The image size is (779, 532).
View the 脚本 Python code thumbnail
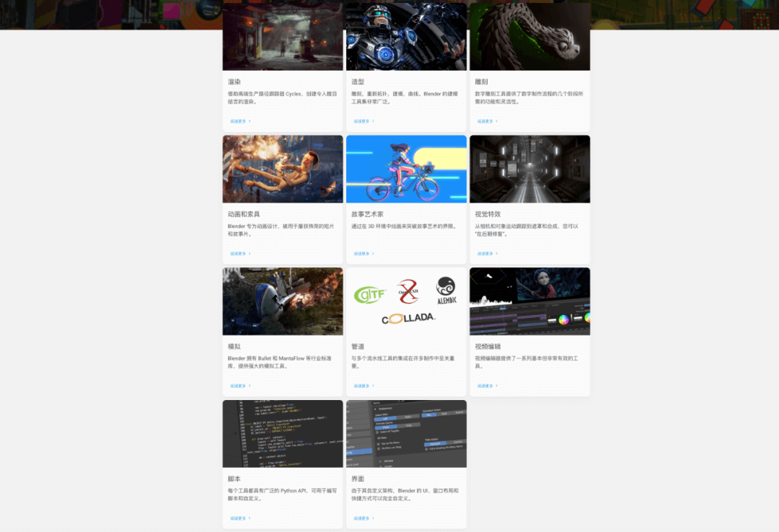[x=283, y=434]
